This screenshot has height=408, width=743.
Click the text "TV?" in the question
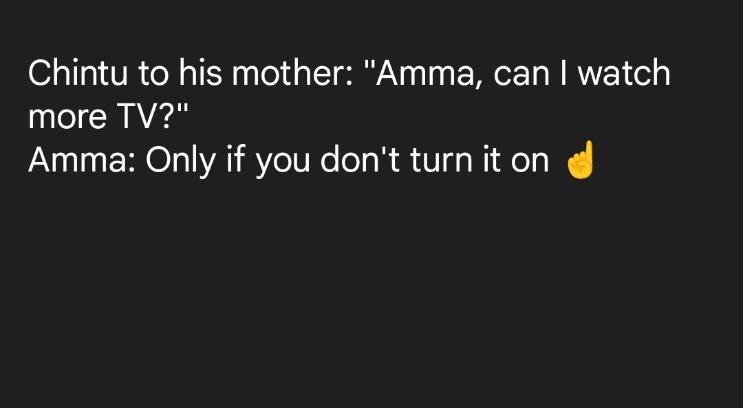[x=146, y=118]
